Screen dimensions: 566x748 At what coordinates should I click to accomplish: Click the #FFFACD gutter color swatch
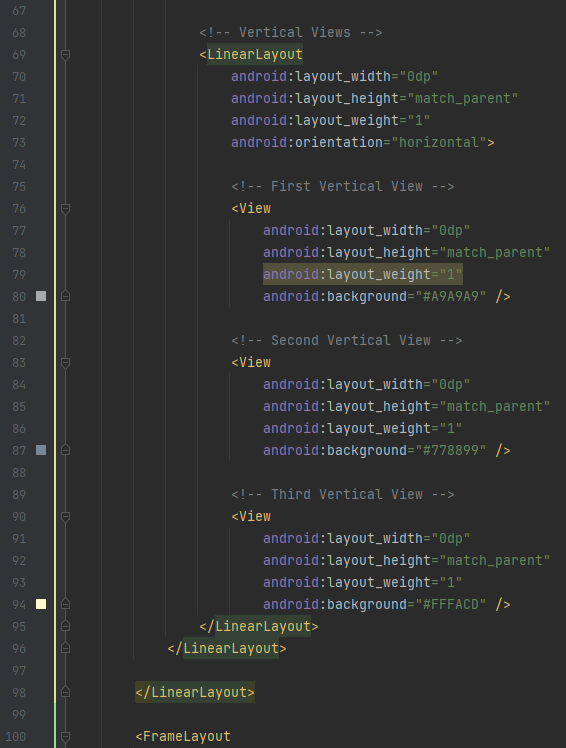coord(41,604)
